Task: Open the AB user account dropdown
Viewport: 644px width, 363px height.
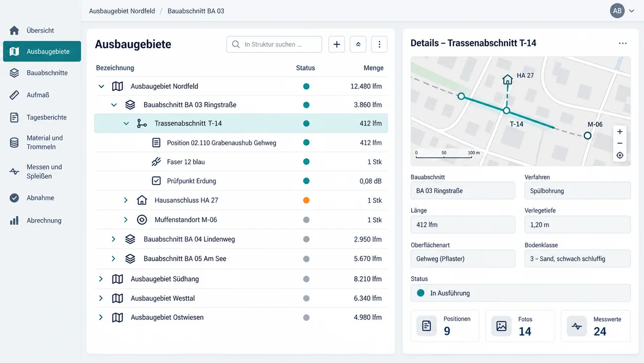Action: [x=622, y=10]
